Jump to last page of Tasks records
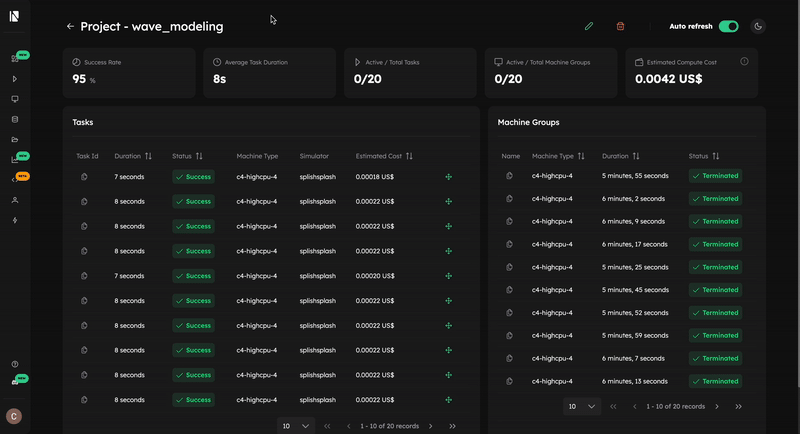Screen dimensions: 800x434 (453, 426)
